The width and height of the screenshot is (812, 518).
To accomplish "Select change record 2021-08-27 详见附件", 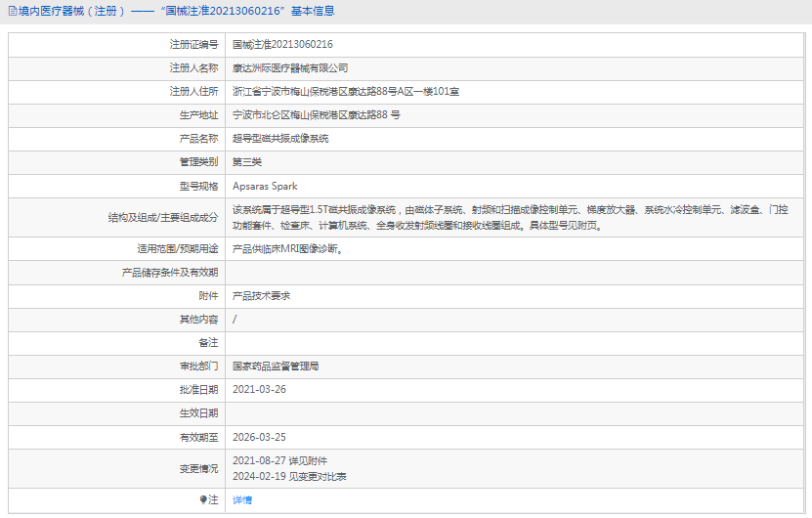I will point(279,461).
